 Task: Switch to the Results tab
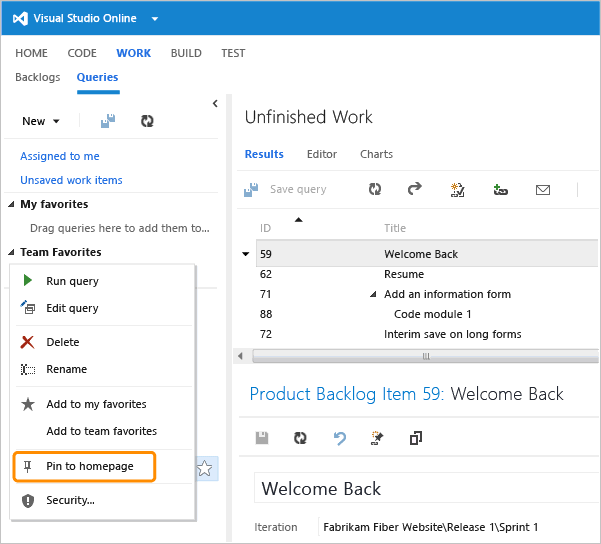tap(264, 154)
